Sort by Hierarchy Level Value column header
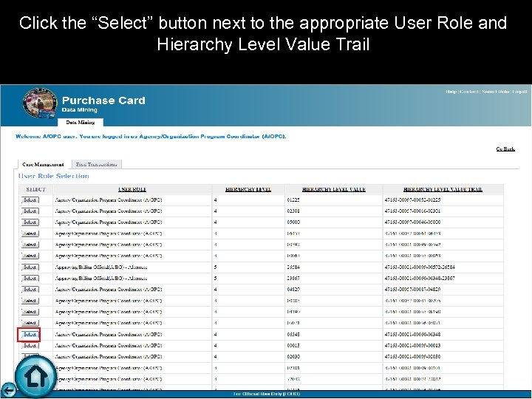532x399 pixels. [x=333, y=189]
